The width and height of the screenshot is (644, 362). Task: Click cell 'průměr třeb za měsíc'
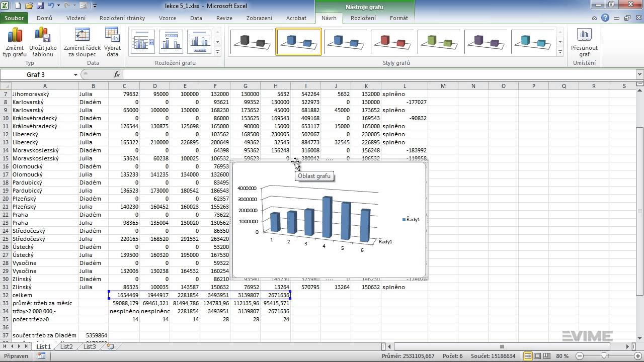pyautogui.click(x=45, y=303)
